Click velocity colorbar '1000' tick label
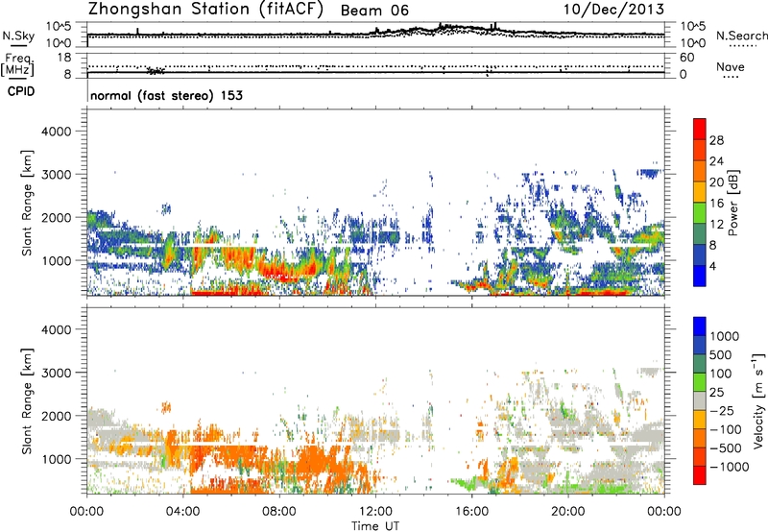This screenshot has height=532, width=768. 725,336
